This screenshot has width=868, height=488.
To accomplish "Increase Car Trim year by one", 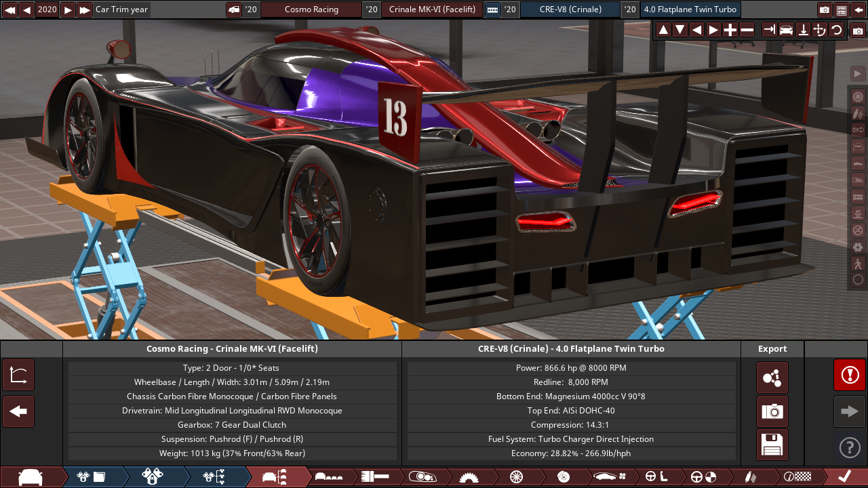I will click(68, 9).
